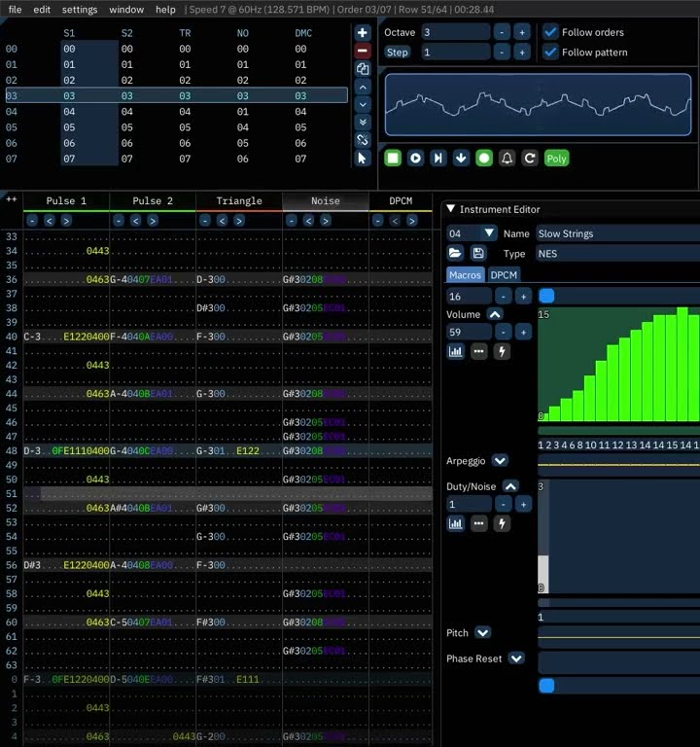This screenshot has height=747, width=700.
Task: Edit the instrument Name field
Action: 617,233
